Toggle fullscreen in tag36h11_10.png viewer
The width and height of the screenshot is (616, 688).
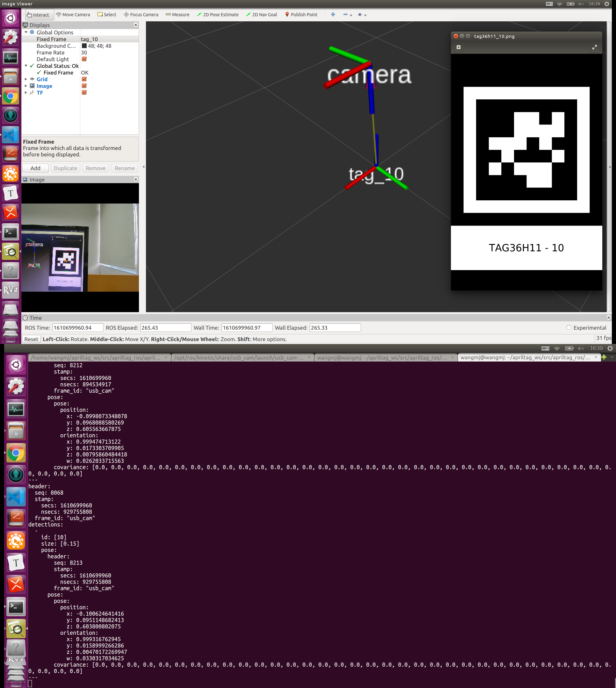(x=594, y=47)
